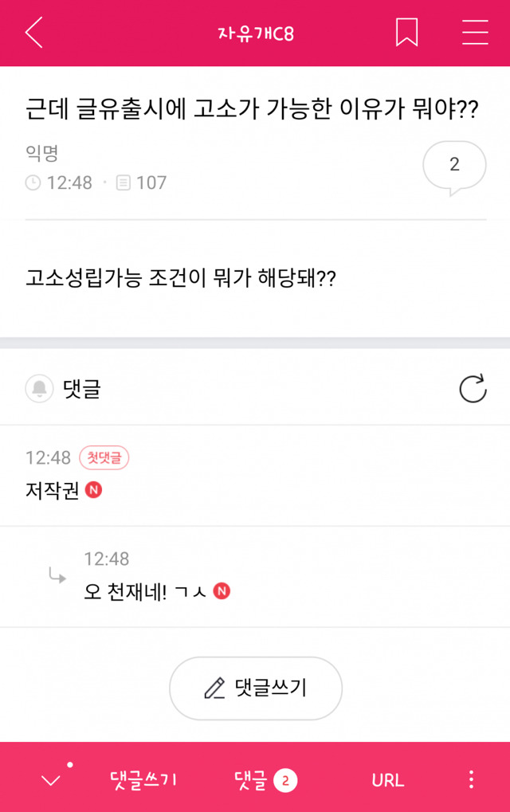This screenshot has width=510, height=812.
Task: Toggle the N badge on the reply comment
Action: [222, 592]
